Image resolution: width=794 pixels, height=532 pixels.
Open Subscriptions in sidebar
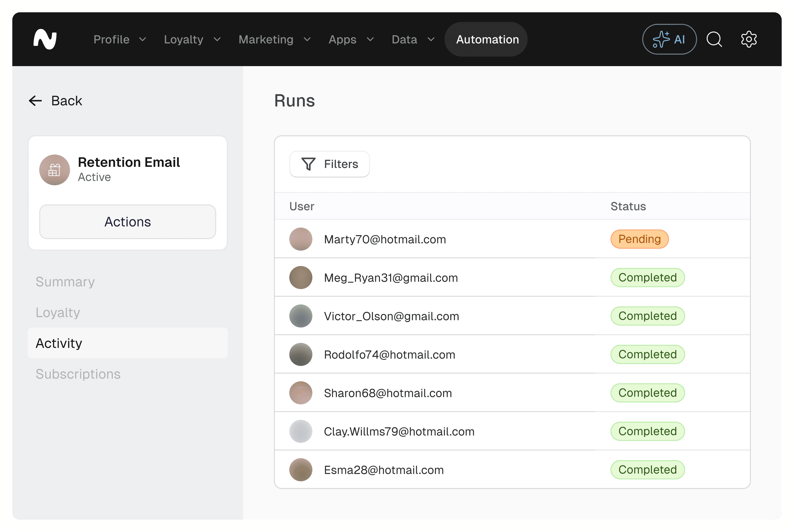78,374
